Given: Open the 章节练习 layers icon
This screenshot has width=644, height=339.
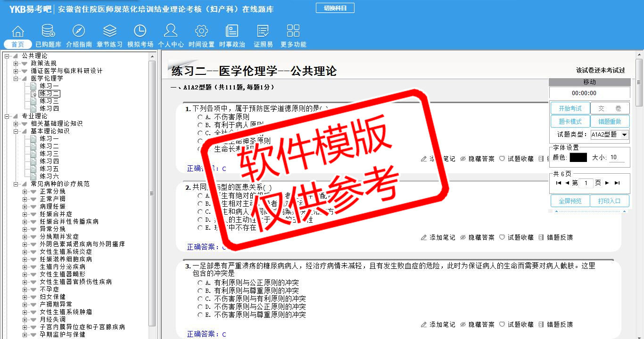Looking at the screenshot, I should coord(109,31).
